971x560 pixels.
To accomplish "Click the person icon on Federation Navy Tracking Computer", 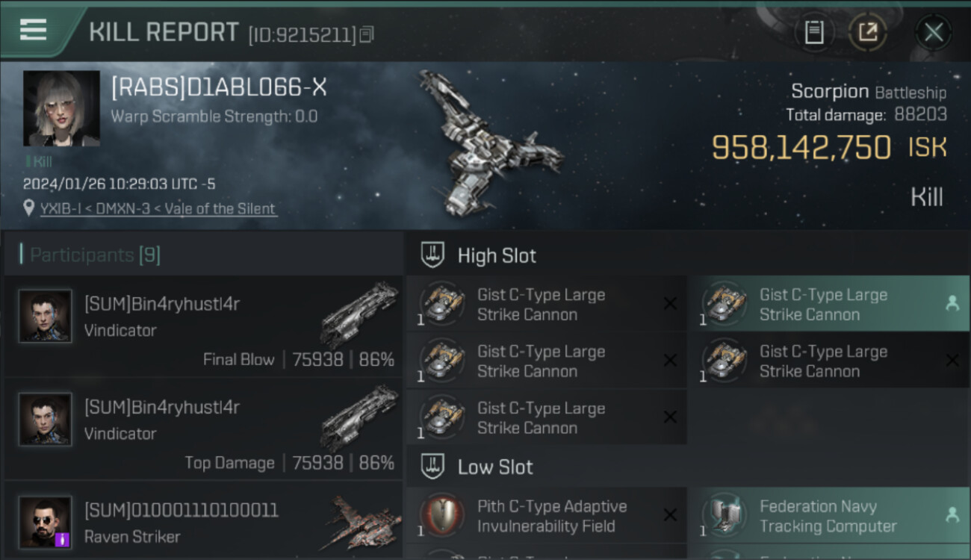I will (952, 514).
